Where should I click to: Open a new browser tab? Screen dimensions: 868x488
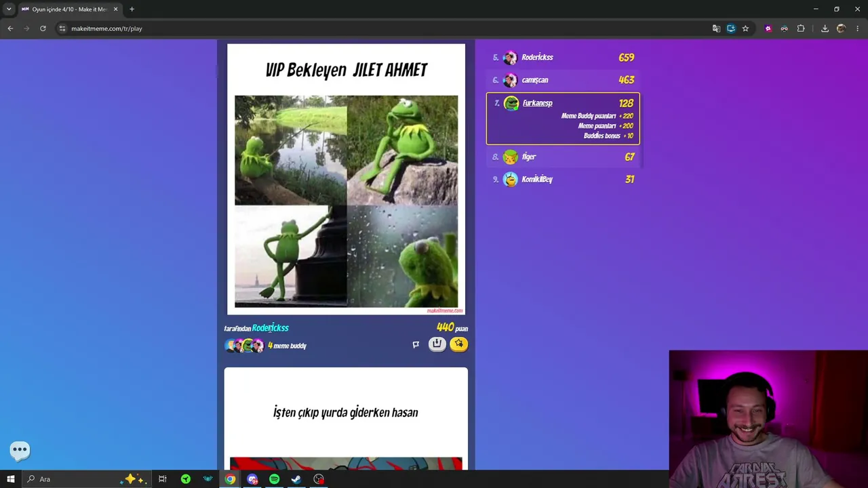[x=132, y=9]
